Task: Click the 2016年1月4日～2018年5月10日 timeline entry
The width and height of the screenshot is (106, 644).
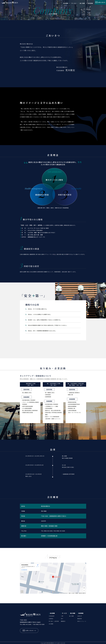Action: pos(34,465)
